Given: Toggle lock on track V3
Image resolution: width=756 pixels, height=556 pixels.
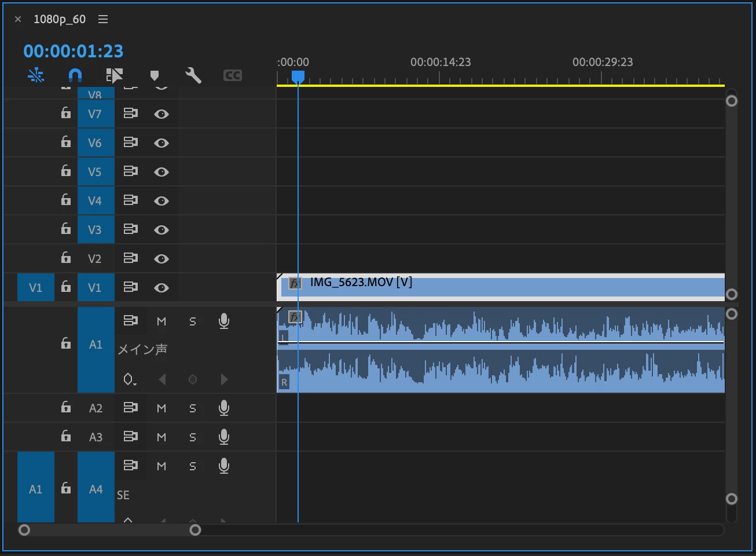Looking at the screenshot, I should [66, 229].
